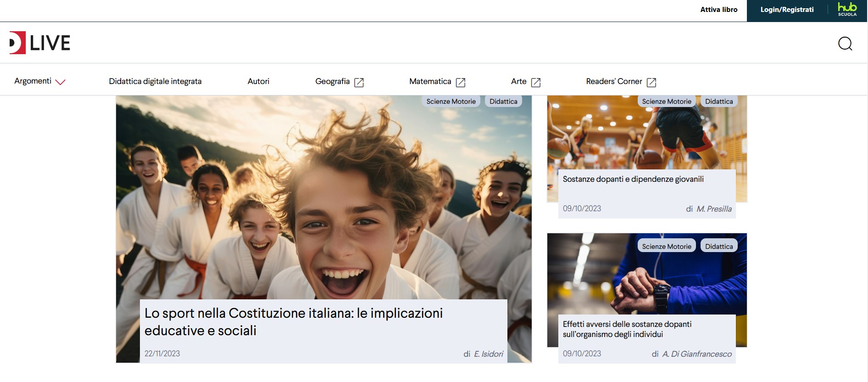Click date 09/10/2023 on Sostanze dopanti card
Image resolution: width=868 pixels, height=382 pixels.
click(582, 208)
